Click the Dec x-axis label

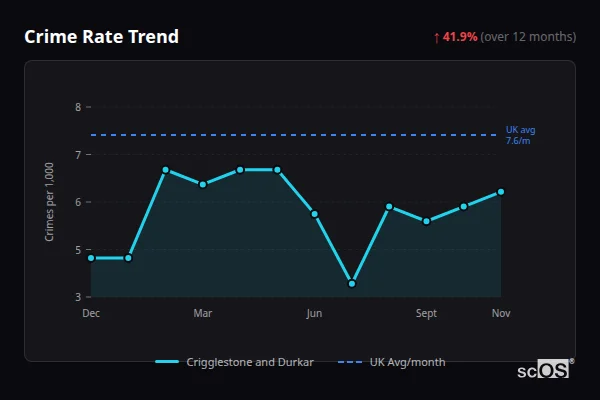(x=91, y=313)
